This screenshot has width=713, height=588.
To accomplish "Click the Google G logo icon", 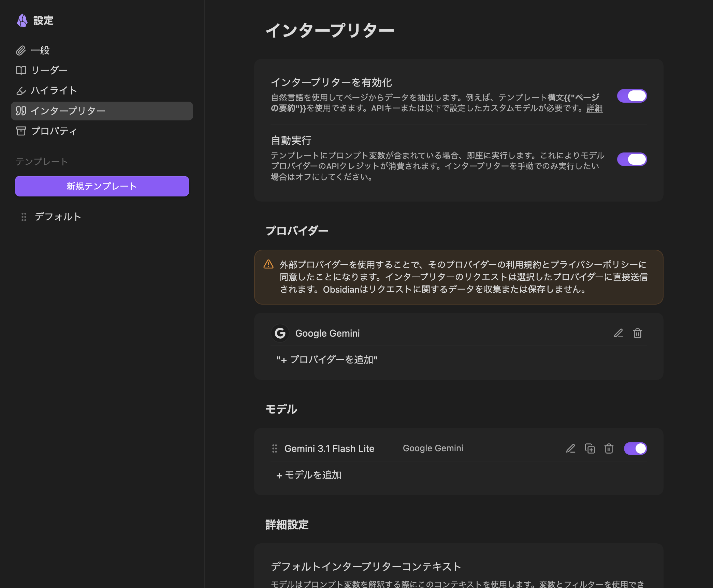I will click(x=280, y=333).
